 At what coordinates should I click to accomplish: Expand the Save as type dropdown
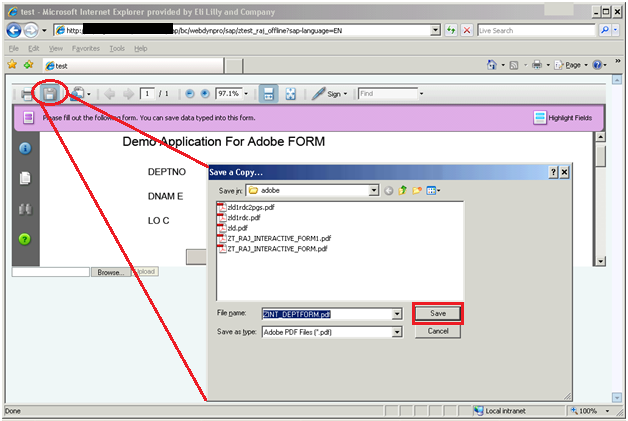tap(397, 332)
